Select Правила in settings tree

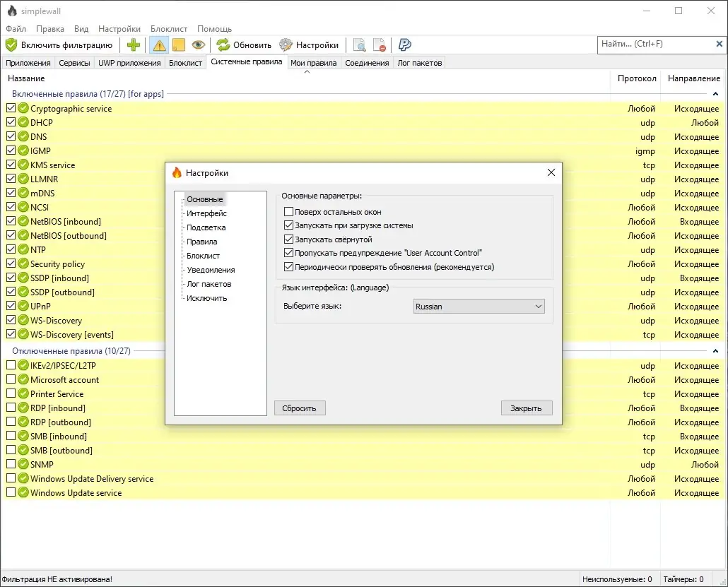(x=202, y=242)
